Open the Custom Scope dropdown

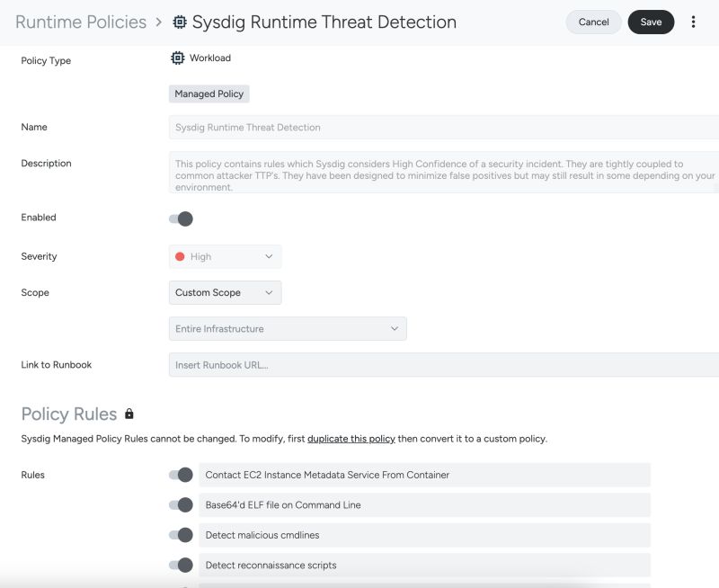225,292
